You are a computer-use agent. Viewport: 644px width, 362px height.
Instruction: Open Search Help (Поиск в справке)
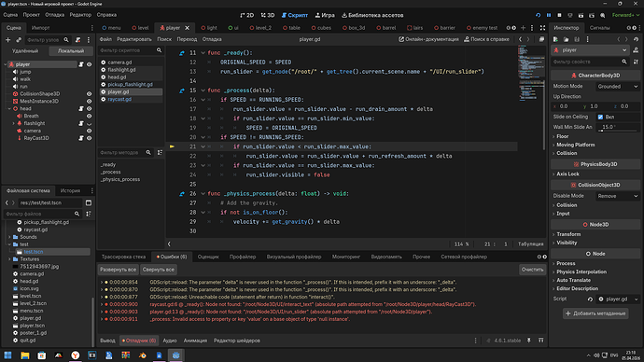pos(486,39)
